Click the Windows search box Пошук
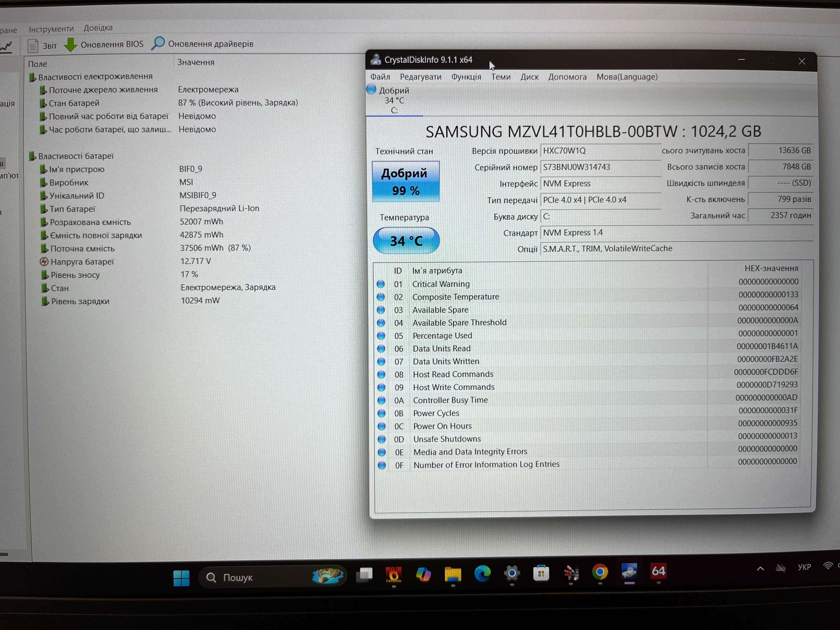Viewport: 840px width, 630px height. (272, 577)
